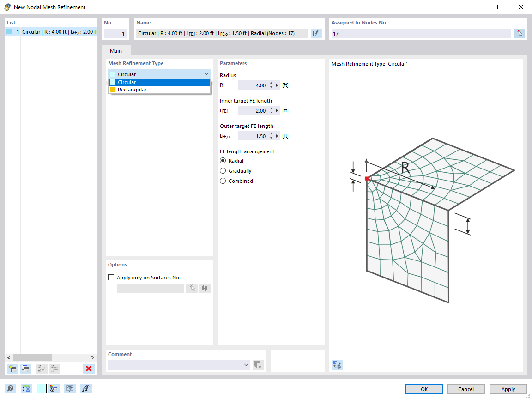The width and height of the screenshot is (532, 399).
Task: Open the Comment dropdown
Action: 245,364
